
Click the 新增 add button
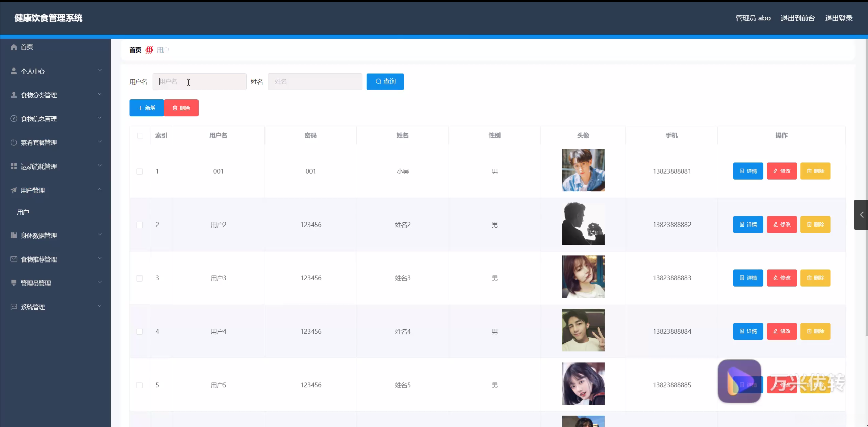tap(147, 108)
